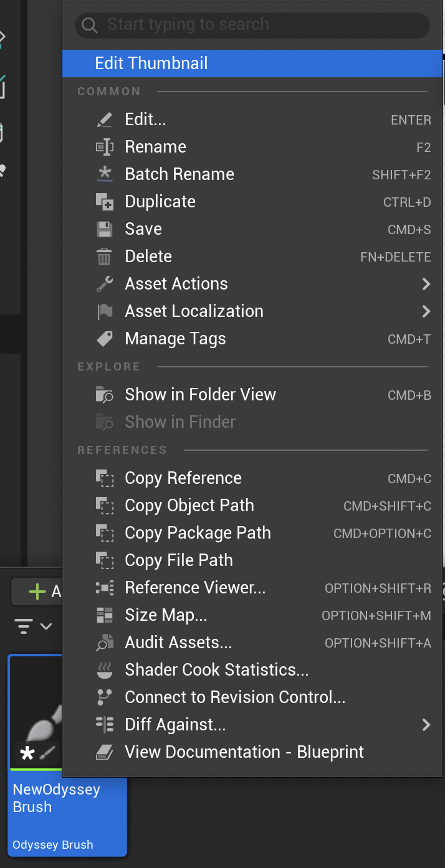Click the Reference Viewer graph icon

[x=105, y=588]
